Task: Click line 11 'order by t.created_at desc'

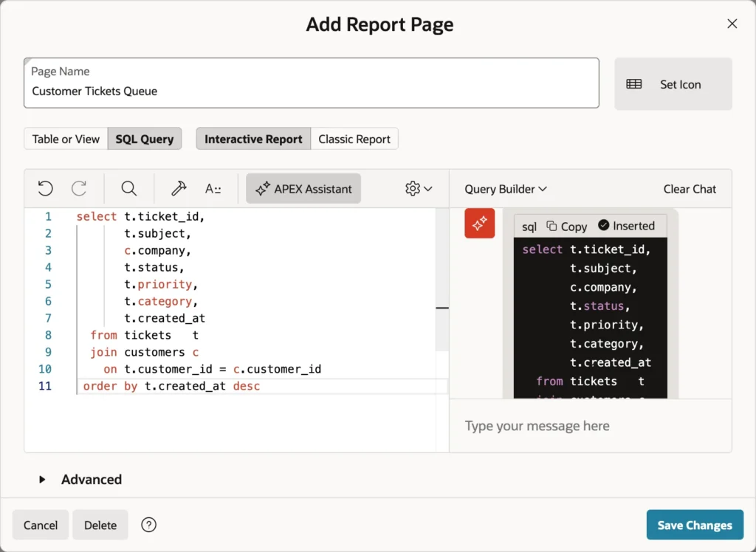Action: (171, 386)
